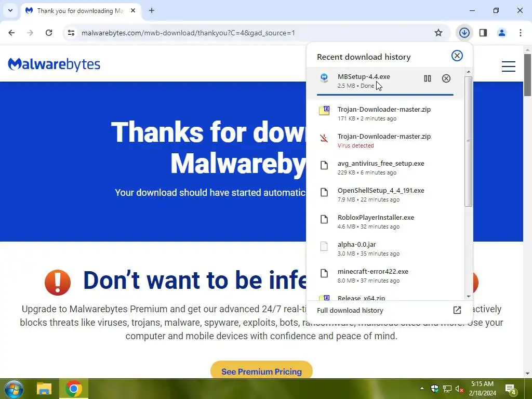
Task: Click alpha-0.0.jar file name
Action: 356,244
